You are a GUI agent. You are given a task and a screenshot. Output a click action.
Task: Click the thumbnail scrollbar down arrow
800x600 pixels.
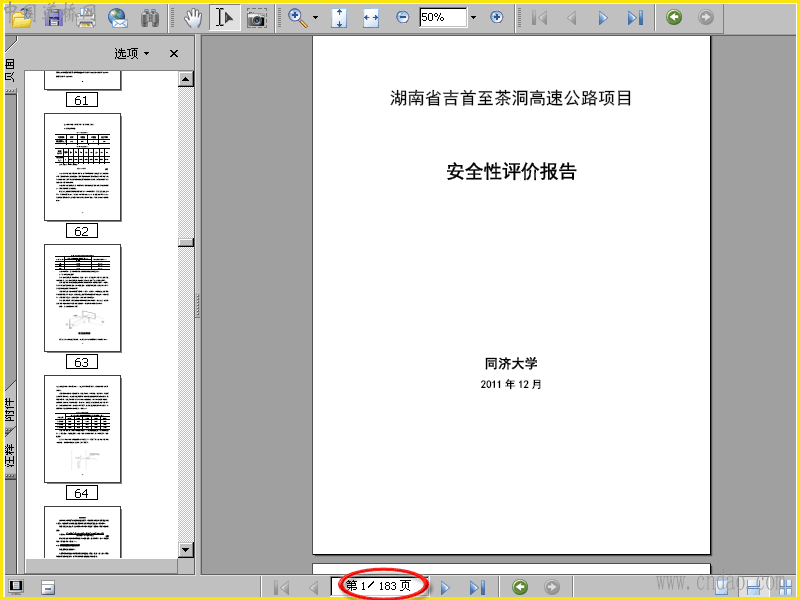tap(186, 549)
